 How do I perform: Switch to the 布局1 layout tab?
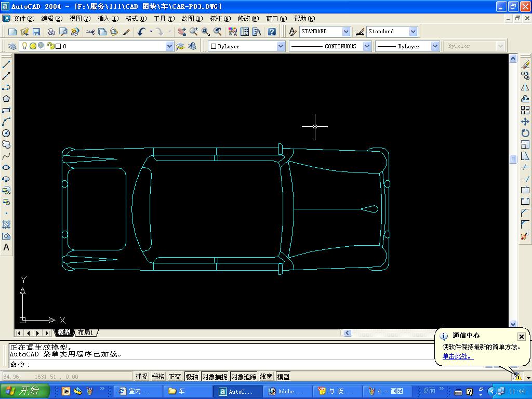85,332
